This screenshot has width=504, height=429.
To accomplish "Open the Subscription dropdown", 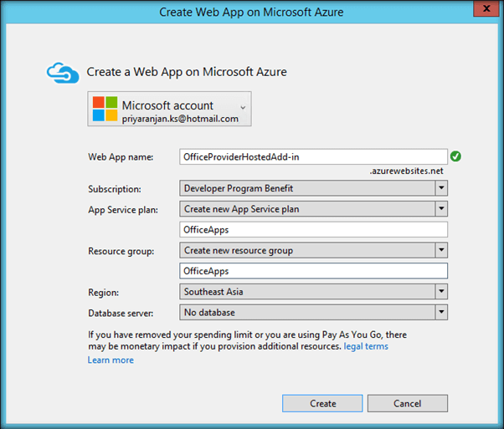I will click(x=440, y=188).
